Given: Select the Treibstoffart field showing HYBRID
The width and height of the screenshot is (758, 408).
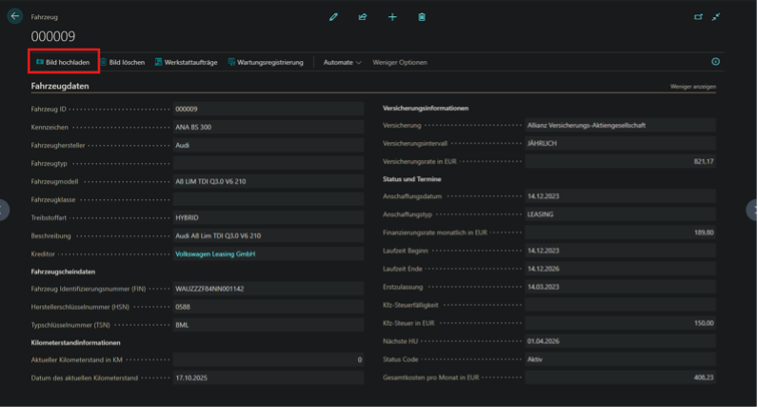Looking at the screenshot, I should click(267, 216).
